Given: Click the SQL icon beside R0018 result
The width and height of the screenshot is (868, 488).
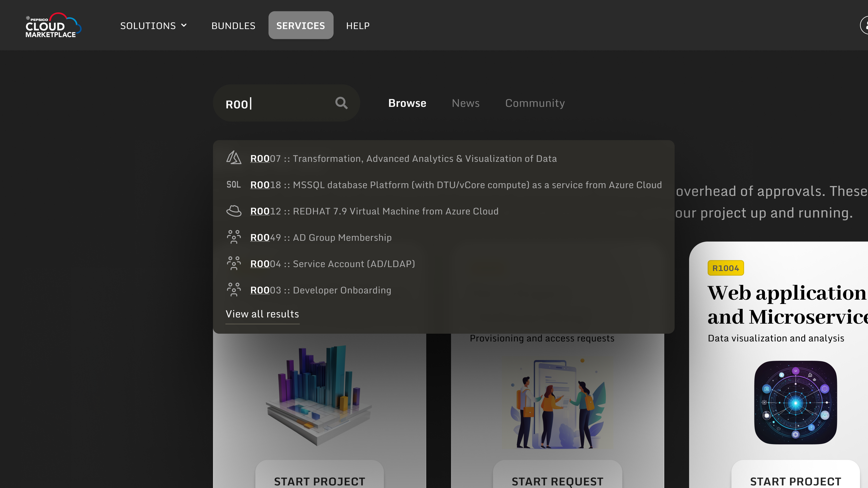Looking at the screenshot, I should (233, 185).
